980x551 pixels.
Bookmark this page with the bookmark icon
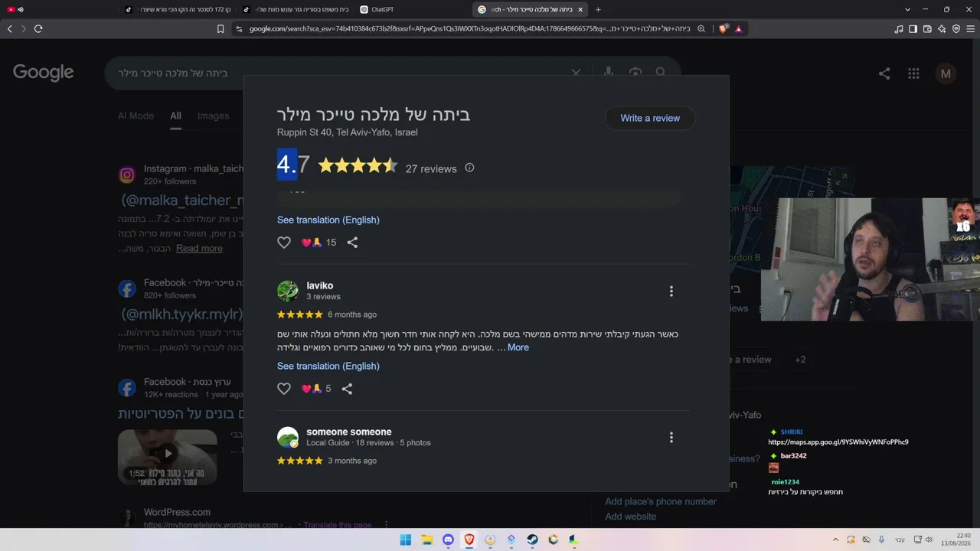coord(220,29)
